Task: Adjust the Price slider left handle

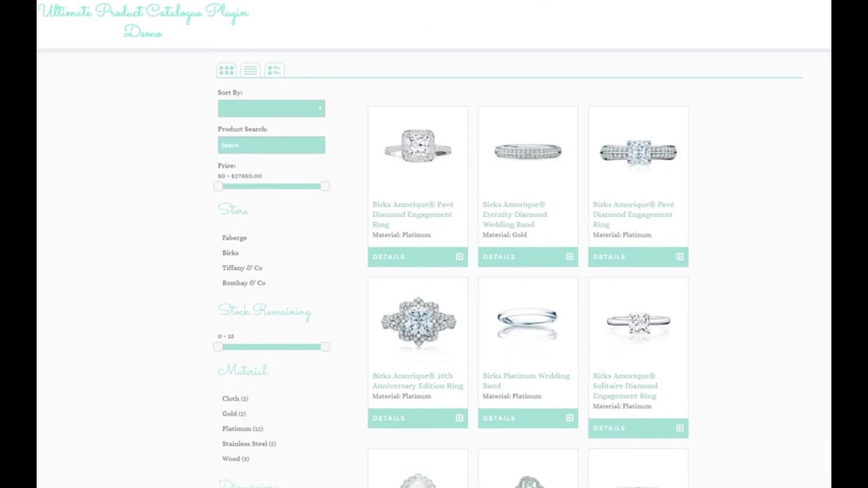Action: 218,186
